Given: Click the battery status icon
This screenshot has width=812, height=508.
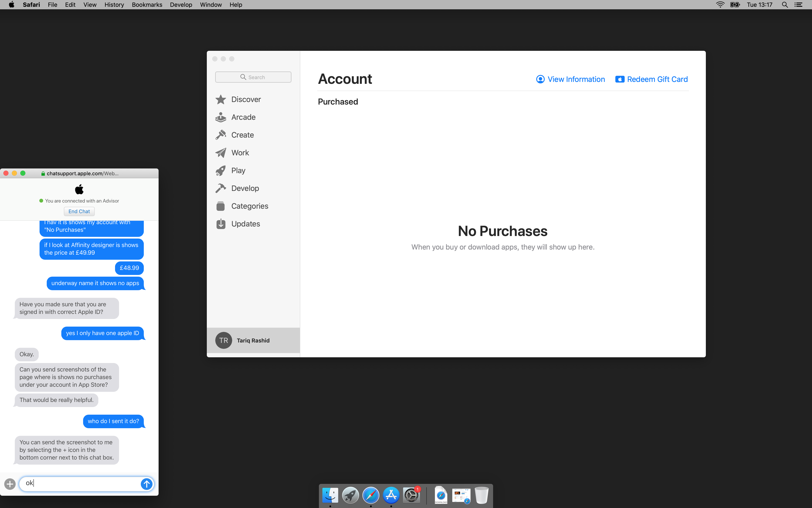Looking at the screenshot, I should click(735, 5).
